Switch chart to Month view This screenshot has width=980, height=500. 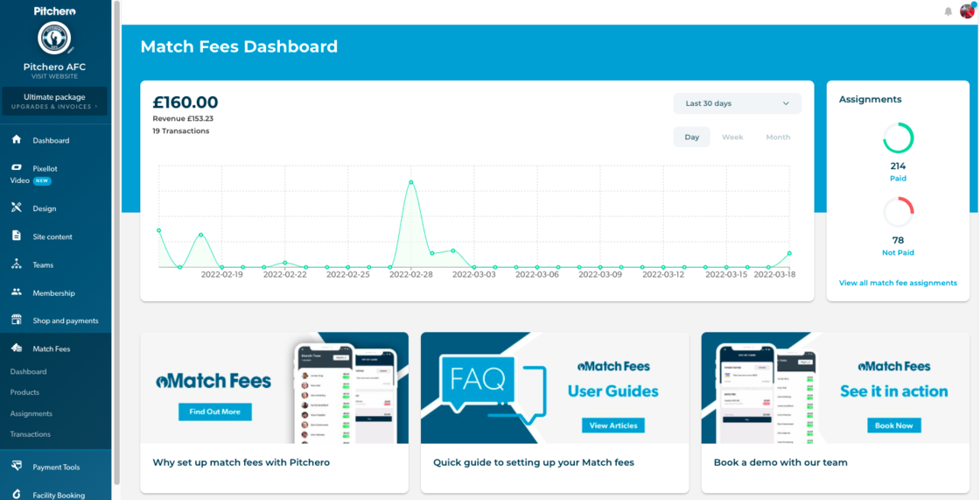click(x=778, y=137)
